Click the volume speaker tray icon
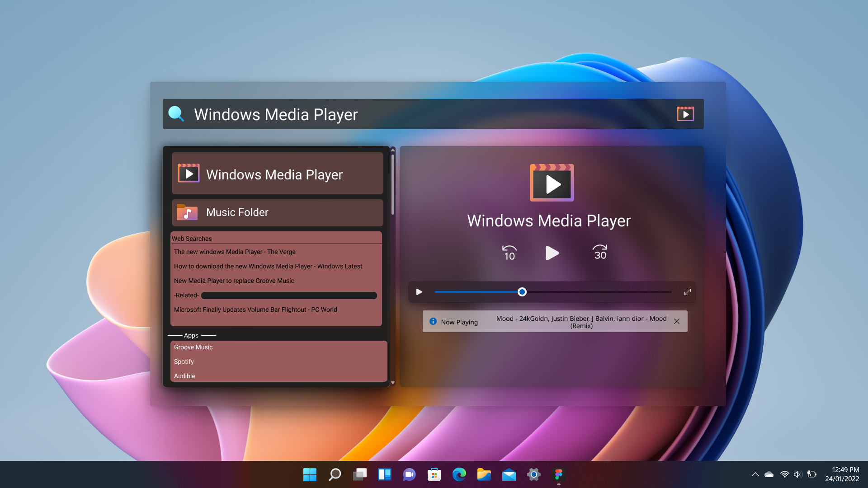Image resolution: width=868 pixels, height=488 pixels. [x=797, y=474]
